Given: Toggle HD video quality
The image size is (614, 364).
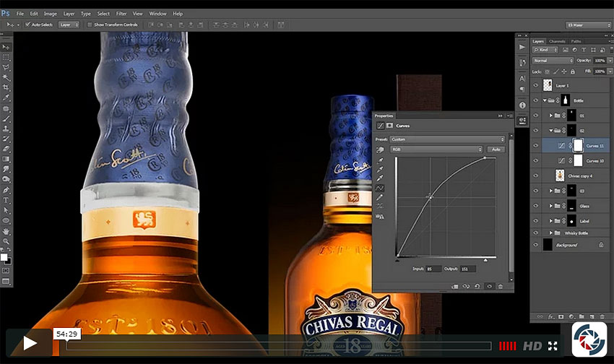Looking at the screenshot, I should coord(532,346).
